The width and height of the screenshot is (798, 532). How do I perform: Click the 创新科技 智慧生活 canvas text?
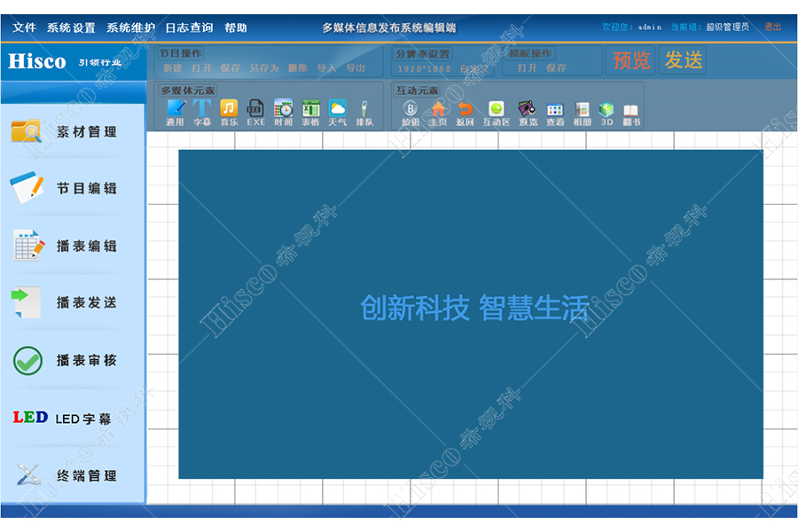point(473,309)
